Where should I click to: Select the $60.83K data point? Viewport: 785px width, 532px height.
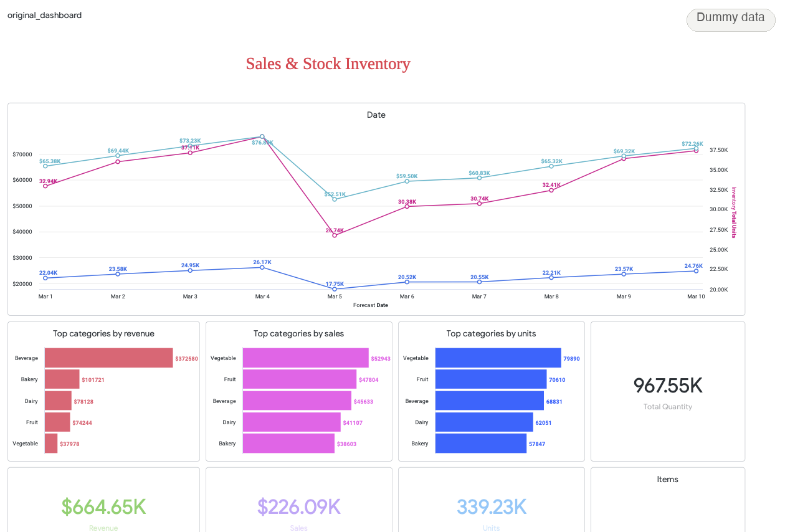click(x=479, y=178)
